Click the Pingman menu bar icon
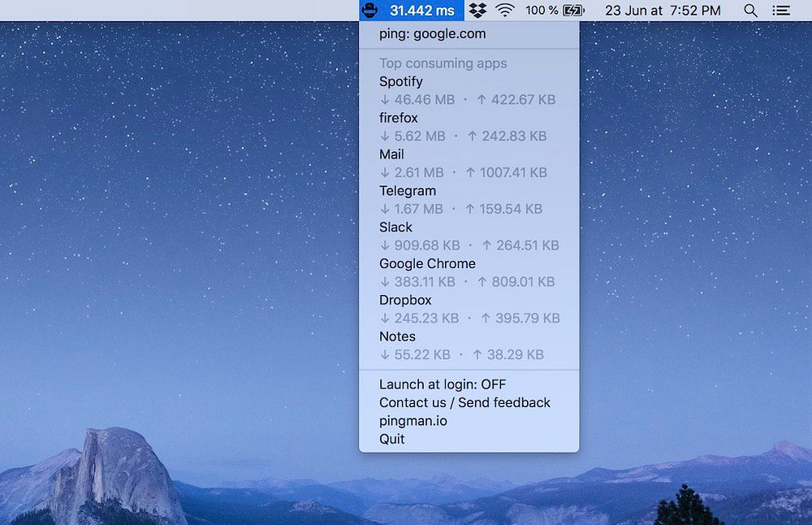This screenshot has width=812, height=525. point(369,11)
